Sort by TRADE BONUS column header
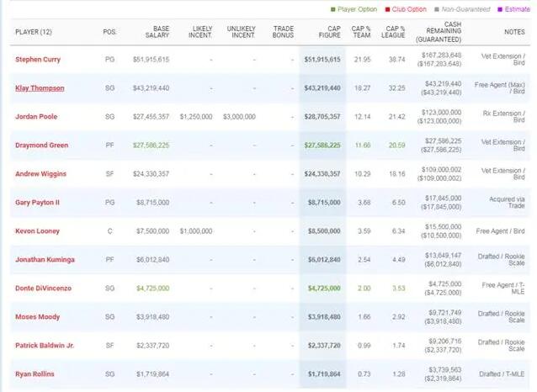 [283, 32]
